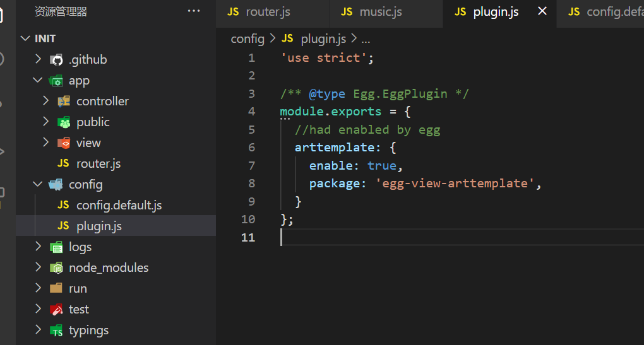Close the plugin.js tab
This screenshot has height=345, width=644.
(542, 11)
